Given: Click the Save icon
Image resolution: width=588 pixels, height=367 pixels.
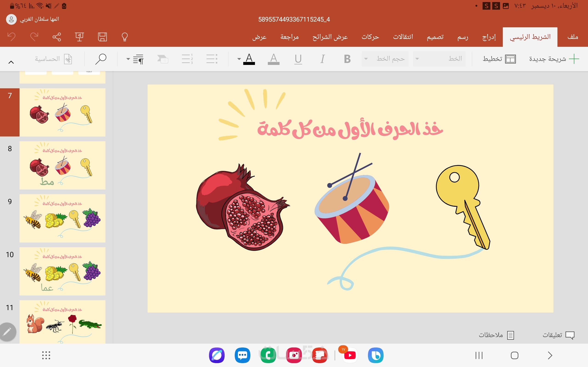Looking at the screenshot, I should [102, 37].
